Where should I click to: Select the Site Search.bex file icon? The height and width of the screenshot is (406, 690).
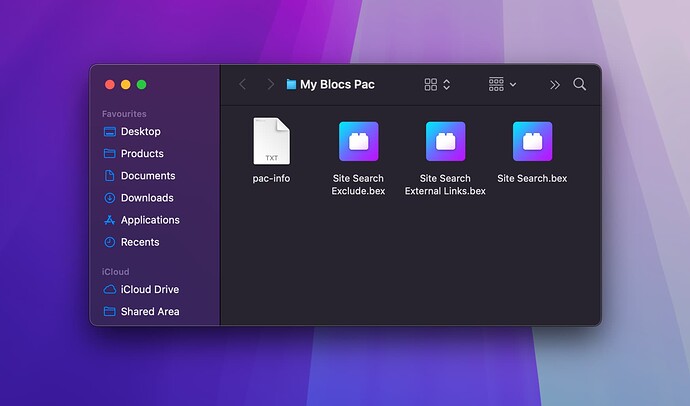click(532, 142)
